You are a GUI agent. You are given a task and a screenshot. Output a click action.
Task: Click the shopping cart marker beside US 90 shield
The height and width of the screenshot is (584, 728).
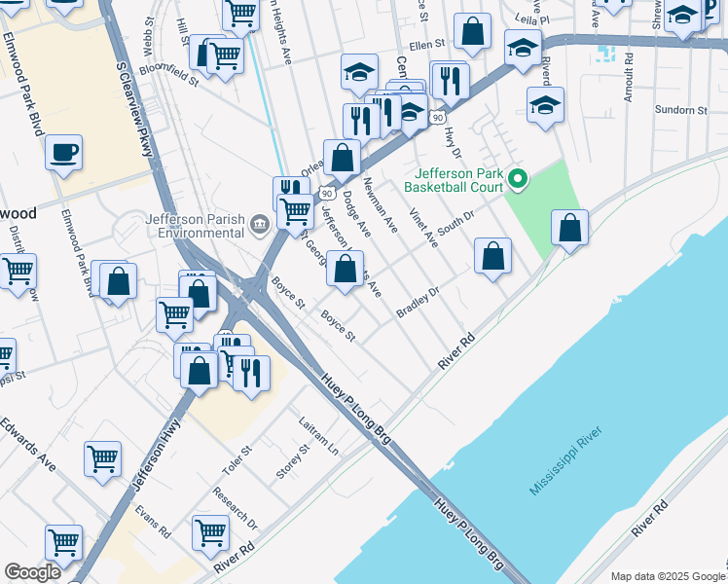(x=296, y=215)
